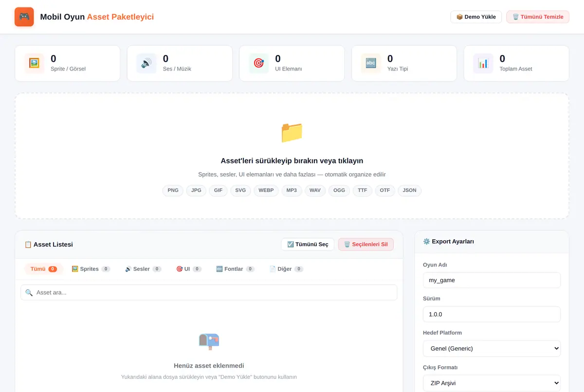Click the OGG format chip
This screenshot has width=584, height=392.
point(339,190)
